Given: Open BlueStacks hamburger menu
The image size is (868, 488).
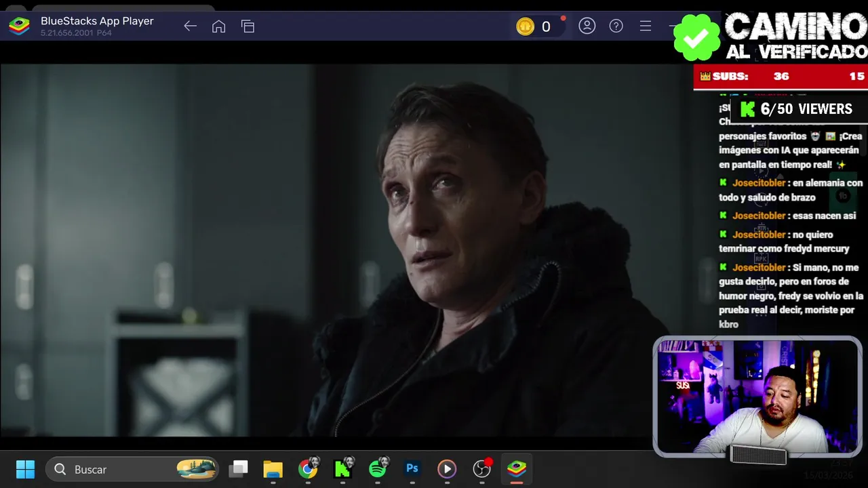Looking at the screenshot, I should pos(645,26).
